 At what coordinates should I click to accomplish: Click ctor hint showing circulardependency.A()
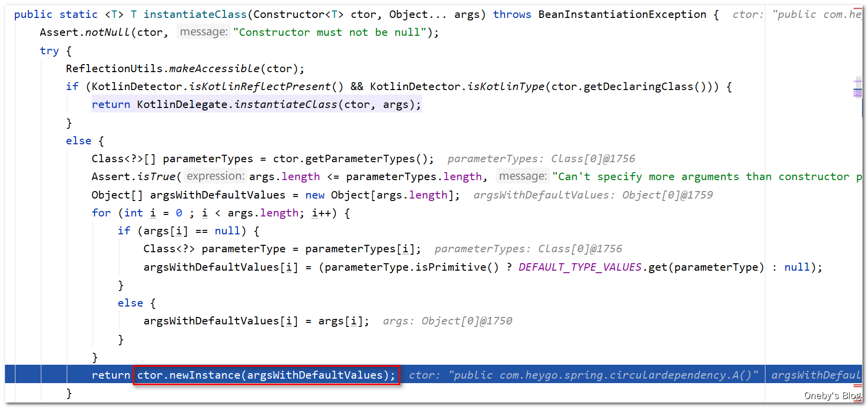coord(584,375)
